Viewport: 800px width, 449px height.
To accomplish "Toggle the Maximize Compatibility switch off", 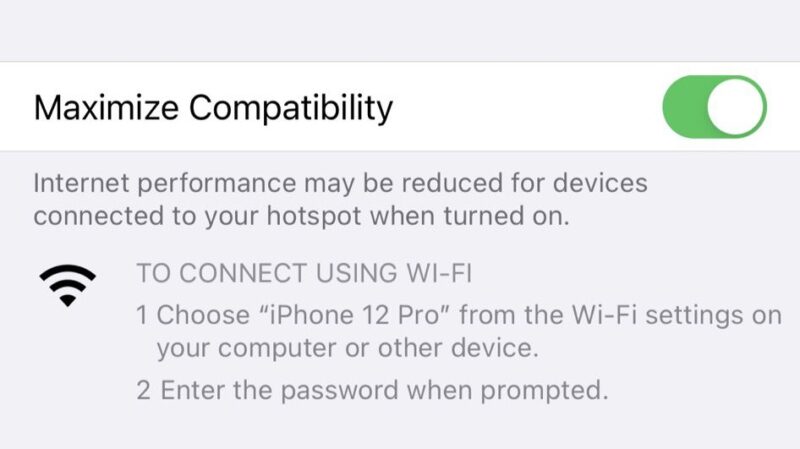I will coord(714,107).
